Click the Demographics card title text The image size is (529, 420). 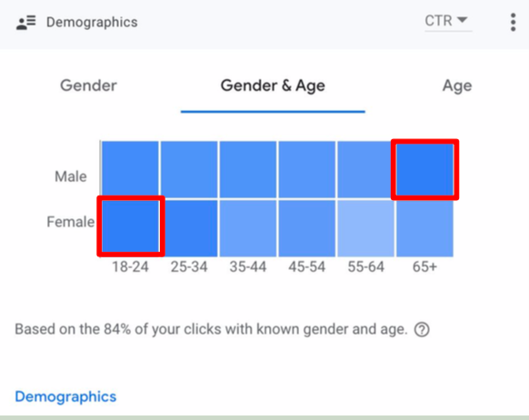point(92,22)
